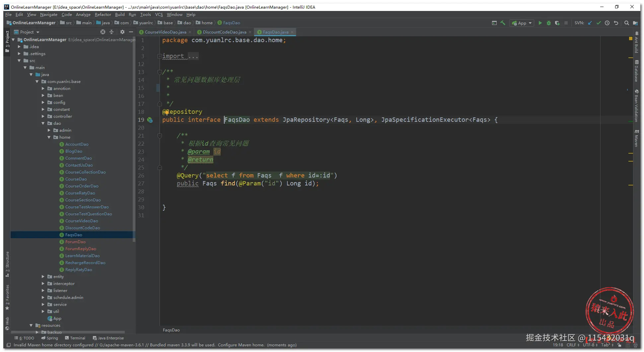Click the FaqsDao breadcrumb below the editor
Screen dimensions: 644x352
pos(171,330)
